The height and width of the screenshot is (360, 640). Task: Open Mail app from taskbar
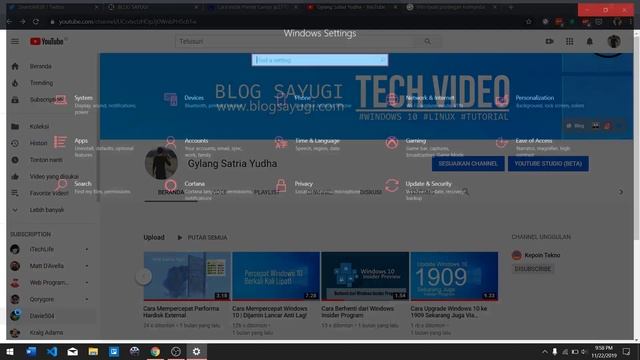tap(73, 351)
